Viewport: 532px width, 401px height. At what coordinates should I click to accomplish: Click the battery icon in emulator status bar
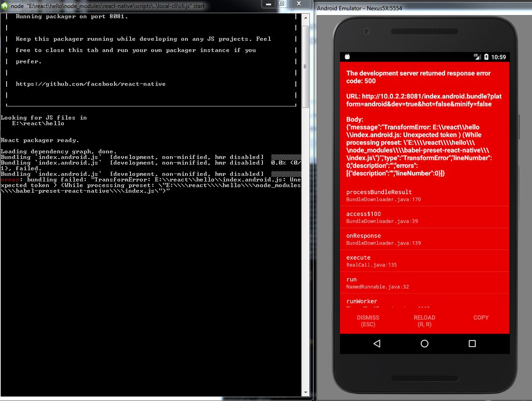tap(486, 57)
